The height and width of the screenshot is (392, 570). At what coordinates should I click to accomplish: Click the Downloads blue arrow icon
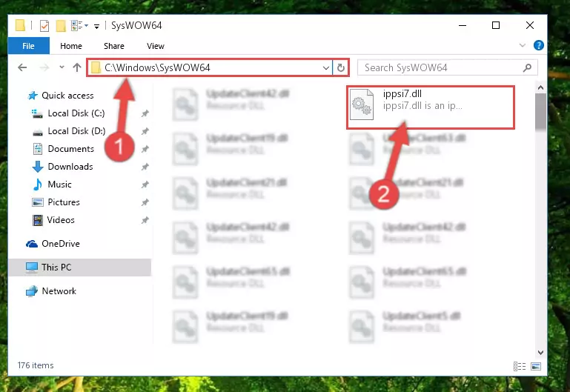tap(38, 167)
